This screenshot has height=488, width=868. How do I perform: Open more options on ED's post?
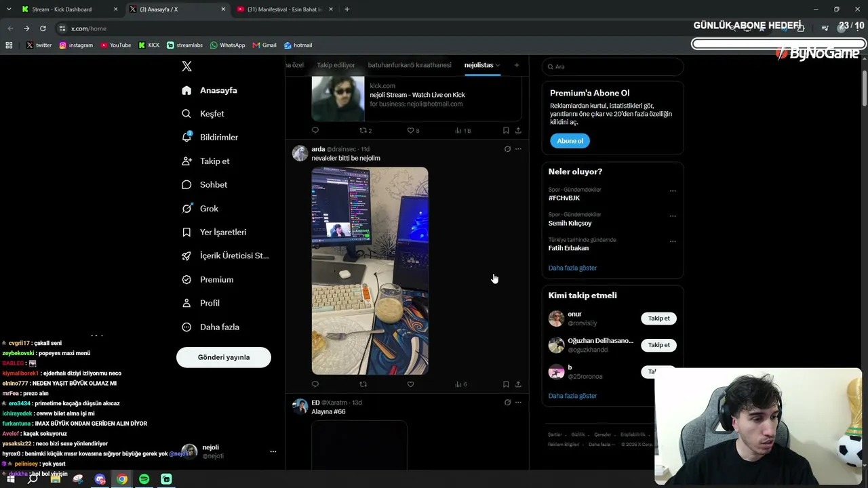(518, 403)
